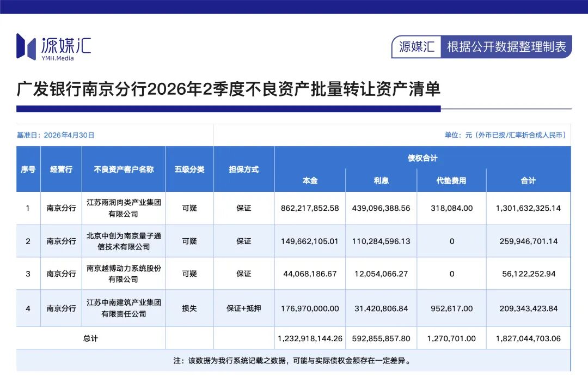Click total value 1,301,632,325.14
Viewport: 588px width, 388px height.
[x=528, y=208]
